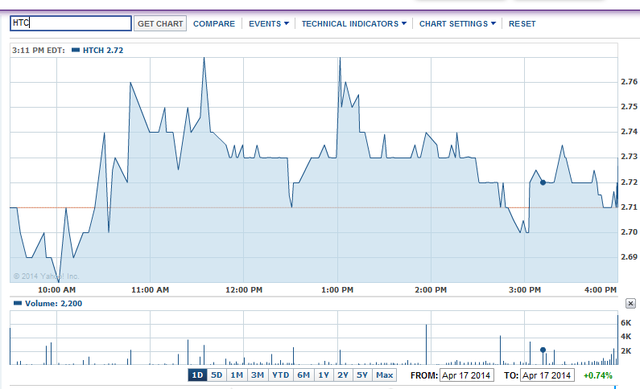Click the Volume legend color swatch
Screen dimensions: 640x389
18,303
